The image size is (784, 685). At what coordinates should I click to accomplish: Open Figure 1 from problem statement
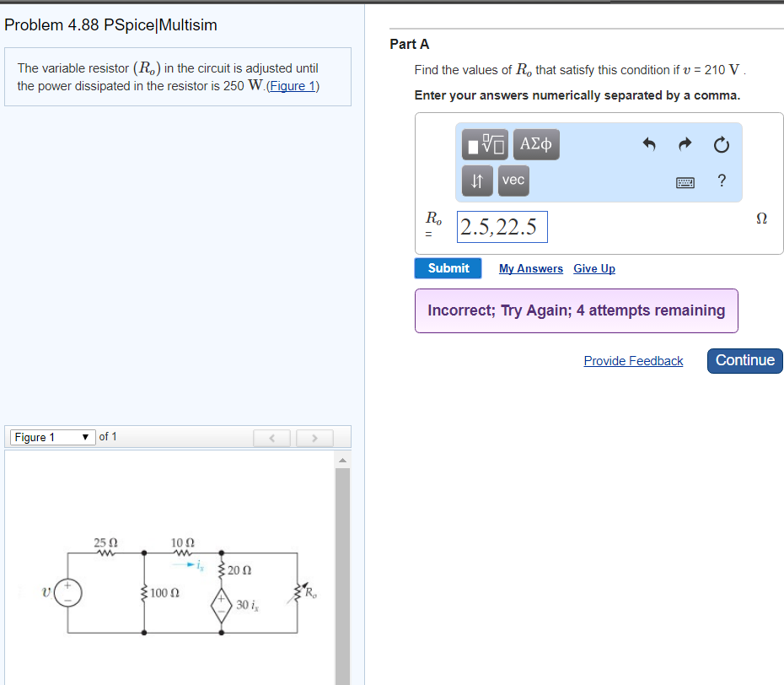point(292,85)
